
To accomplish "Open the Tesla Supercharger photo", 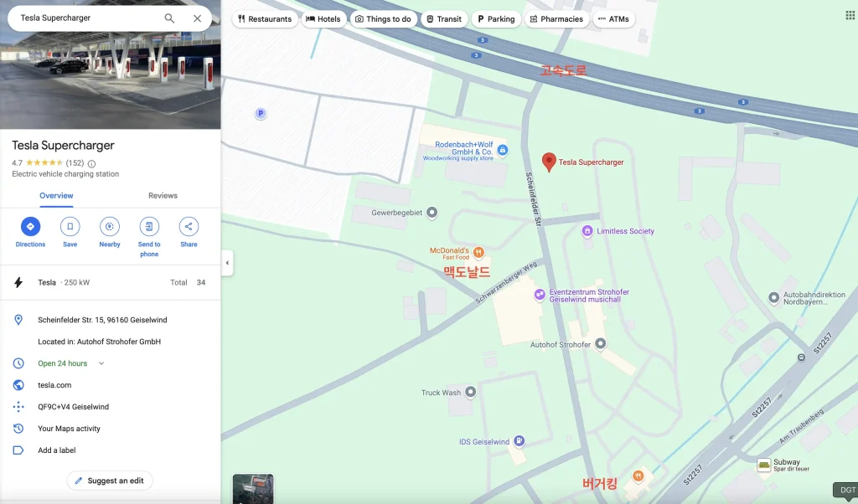I will click(x=110, y=80).
